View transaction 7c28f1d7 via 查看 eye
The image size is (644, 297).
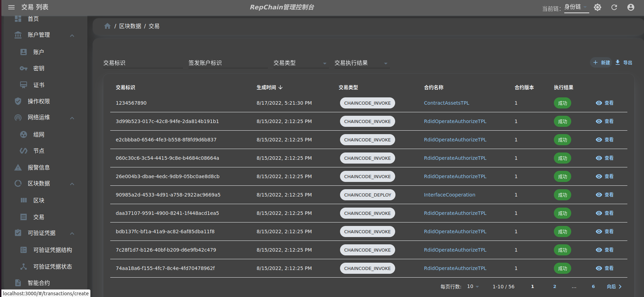604,250
